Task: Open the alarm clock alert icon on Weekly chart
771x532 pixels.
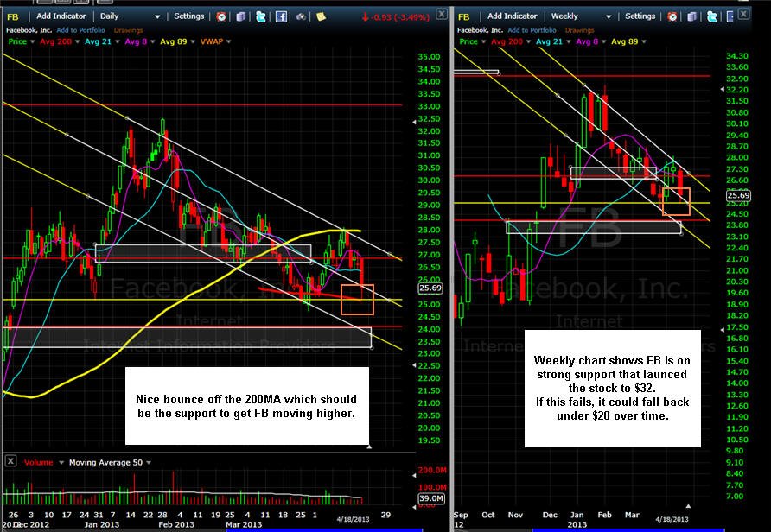Action: [672, 16]
